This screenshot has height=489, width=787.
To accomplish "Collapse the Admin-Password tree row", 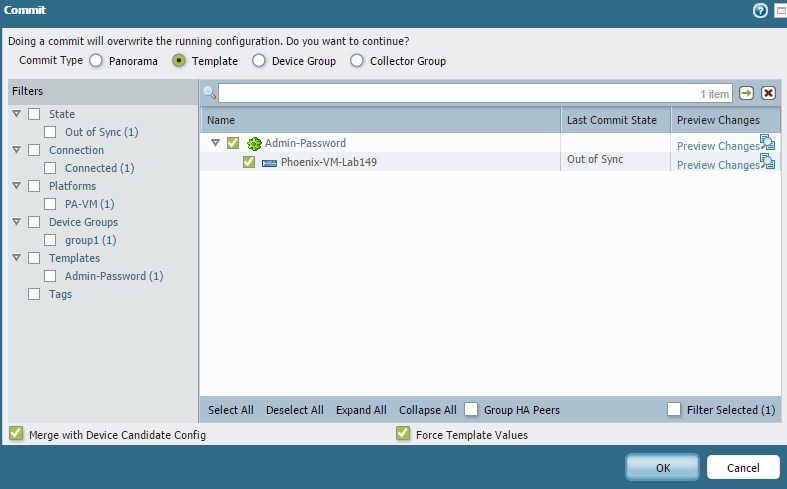I will [215, 143].
